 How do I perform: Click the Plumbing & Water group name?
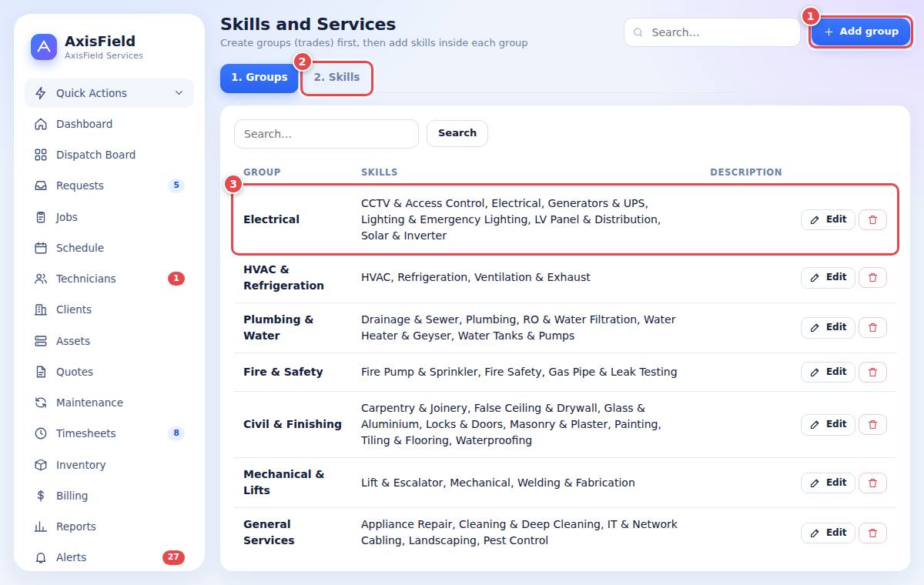(x=279, y=327)
